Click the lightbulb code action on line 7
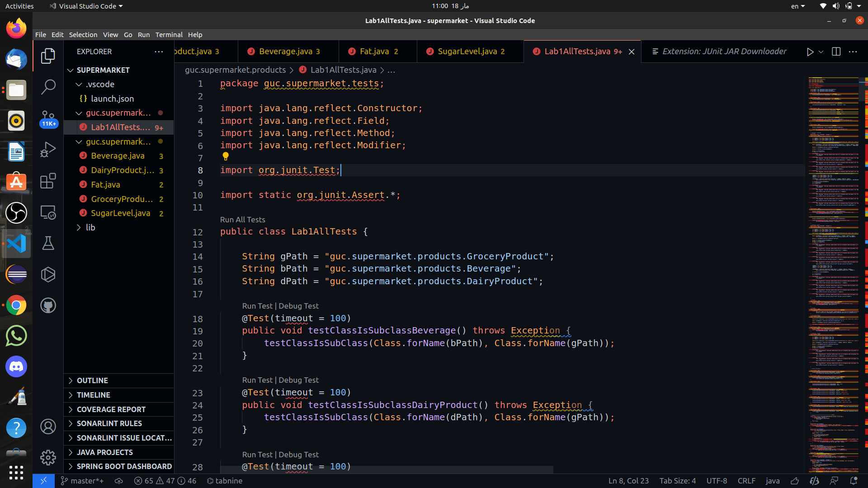868x488 pixels. pyautogui.click(x=226, y=157)
